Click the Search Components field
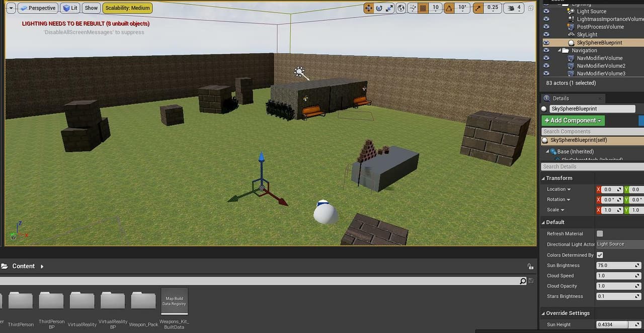 pos(592,132)
